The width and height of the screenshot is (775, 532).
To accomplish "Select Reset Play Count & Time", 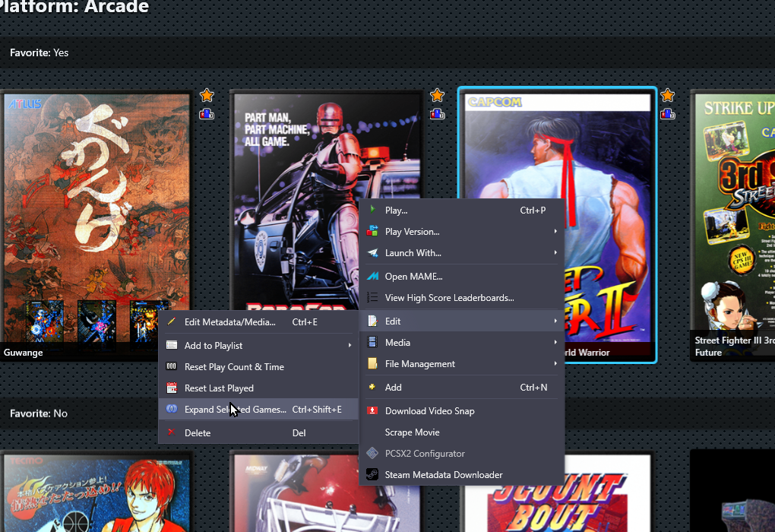I will pos(258,367).
